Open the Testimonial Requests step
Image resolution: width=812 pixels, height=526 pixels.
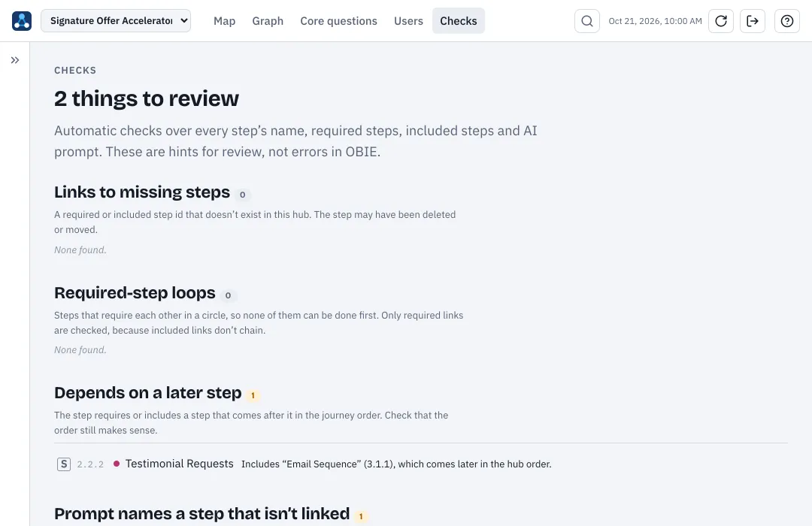coord(179,464)
